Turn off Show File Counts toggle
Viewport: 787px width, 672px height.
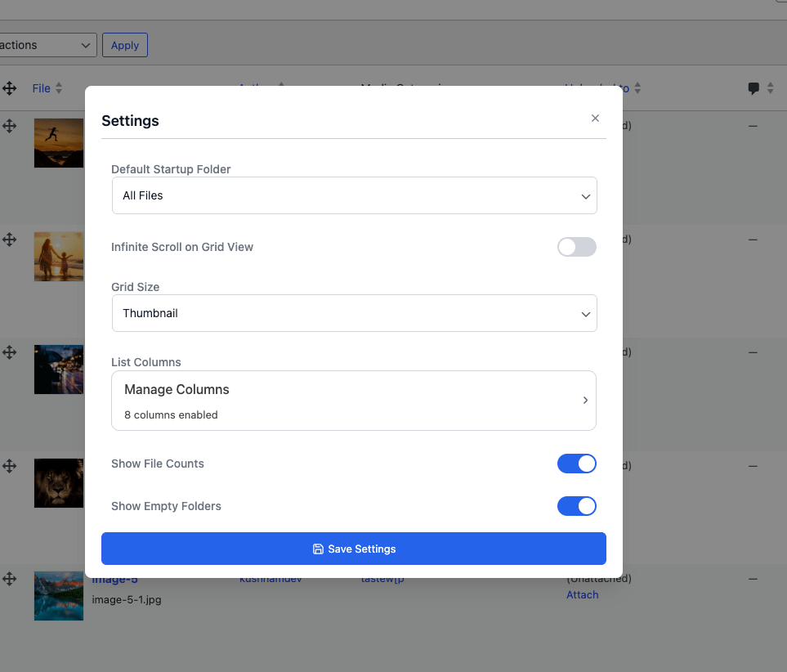pos(576,464)
